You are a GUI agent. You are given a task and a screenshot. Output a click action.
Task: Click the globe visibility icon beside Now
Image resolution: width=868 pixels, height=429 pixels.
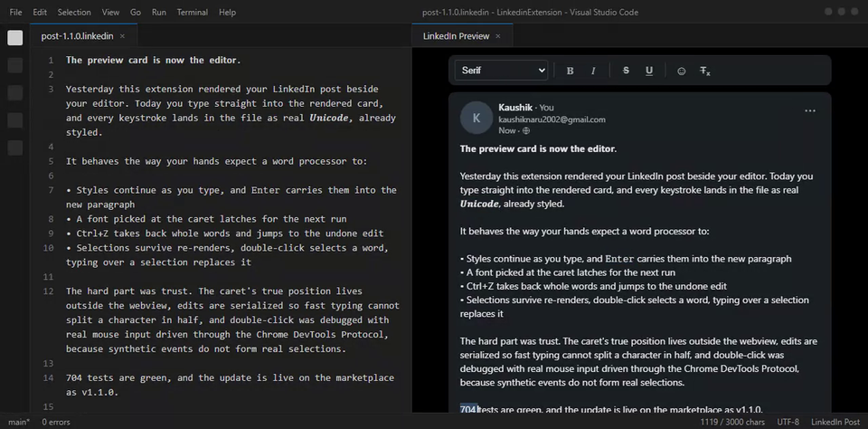tap(526, 131)
